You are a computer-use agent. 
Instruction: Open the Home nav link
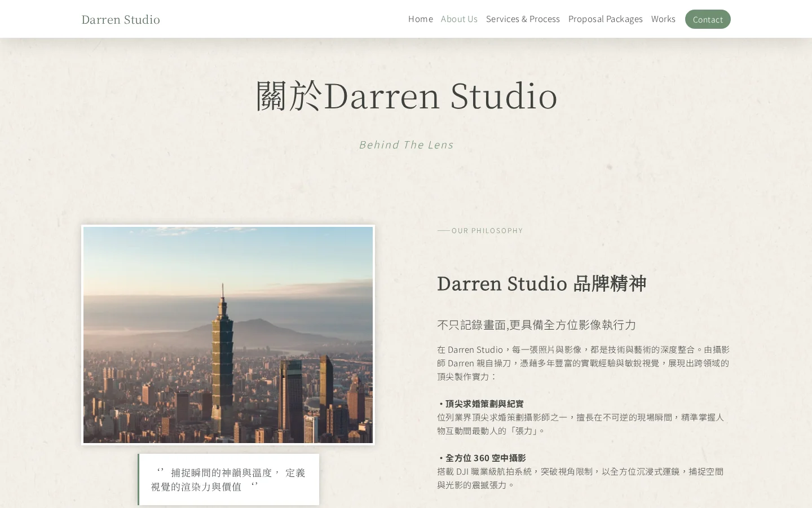[421, 19]
